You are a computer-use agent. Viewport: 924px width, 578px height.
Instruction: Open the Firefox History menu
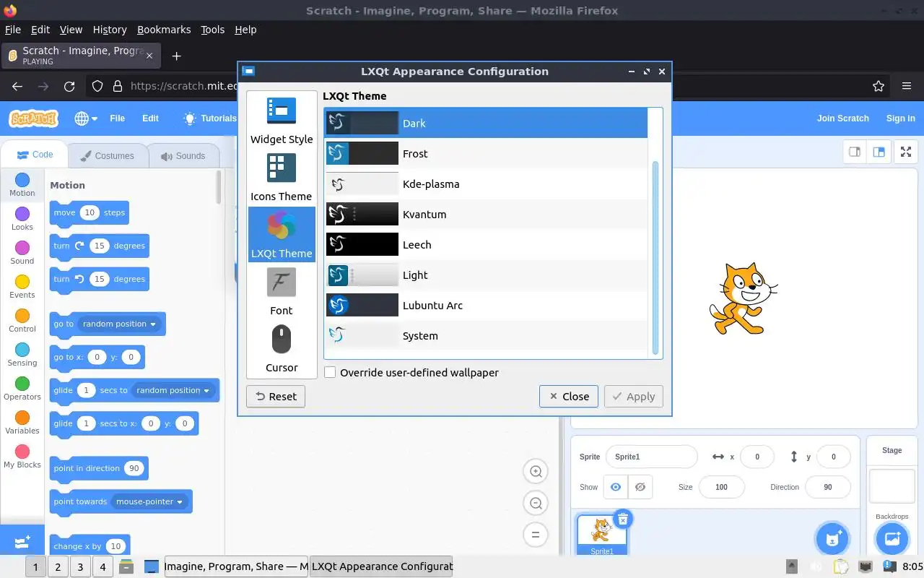(110, 30)
